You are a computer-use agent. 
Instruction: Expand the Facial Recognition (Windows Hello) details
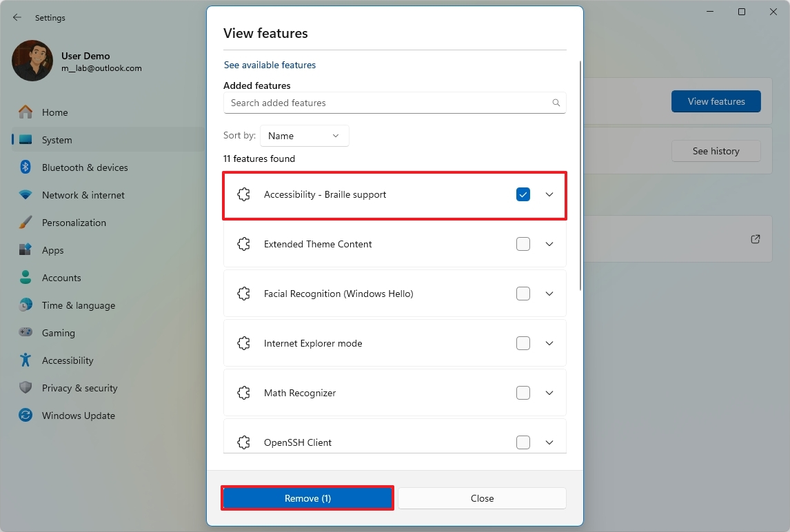(549, 294)
